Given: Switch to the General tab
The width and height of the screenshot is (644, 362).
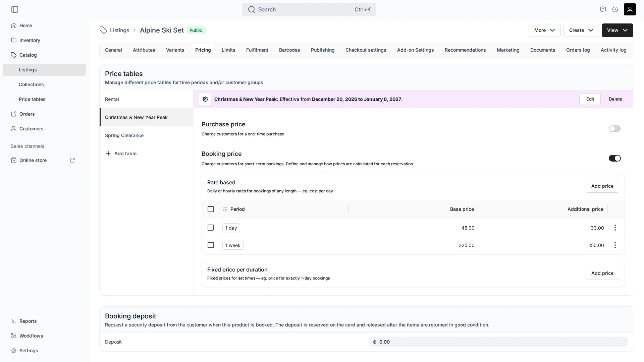Looking at the screenshot, I should coord(113,50).
